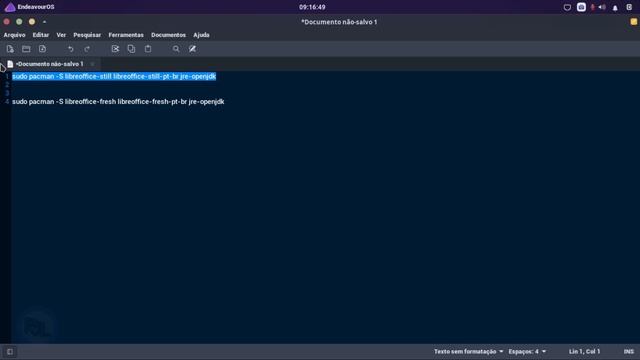Create a new document with toolbar icon
Viewport: 640px width, 360px height.
tap(10, 49)
